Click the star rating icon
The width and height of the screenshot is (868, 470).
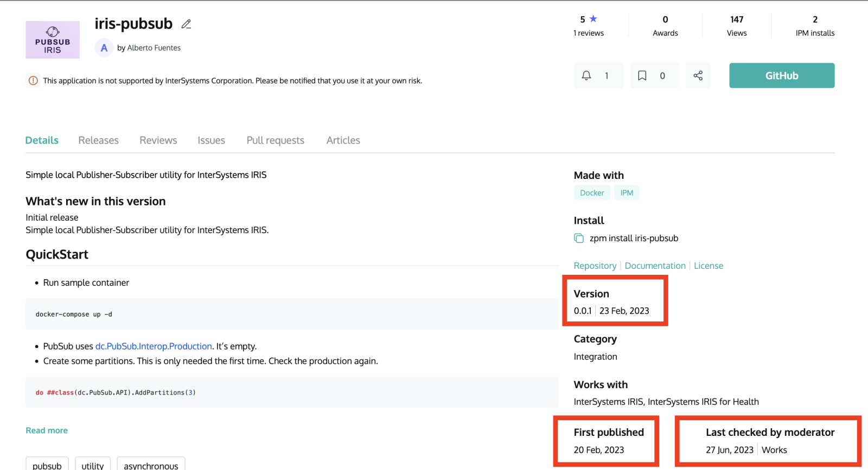[x=593, y=19]
